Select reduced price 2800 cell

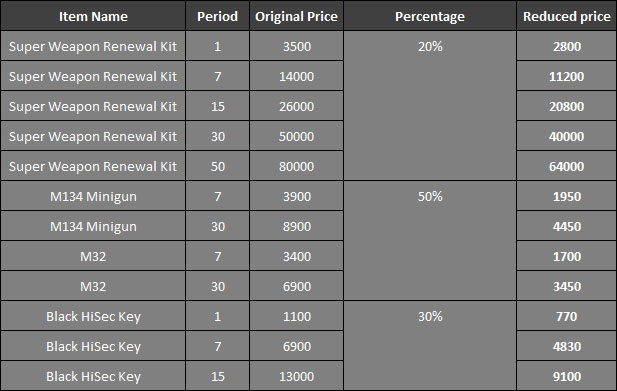(566, 46)
